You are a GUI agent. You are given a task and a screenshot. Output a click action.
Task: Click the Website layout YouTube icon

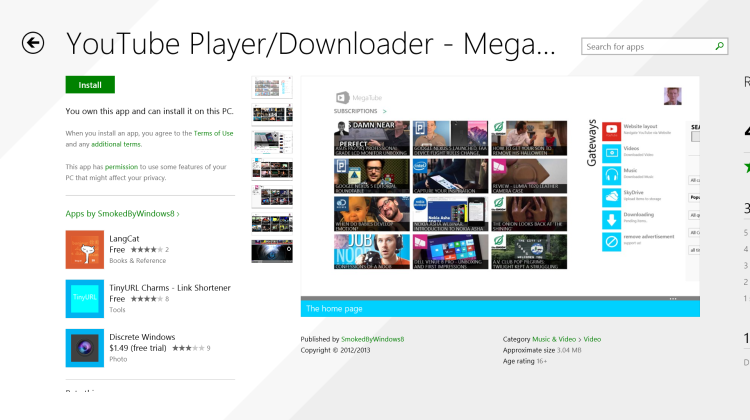click(x=611, y=131)
